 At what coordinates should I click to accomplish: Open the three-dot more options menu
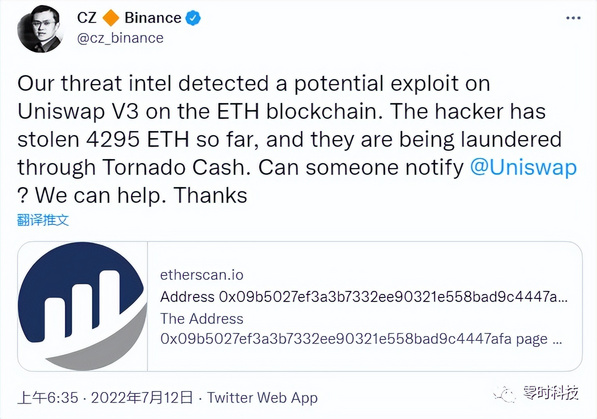point(573,18)
